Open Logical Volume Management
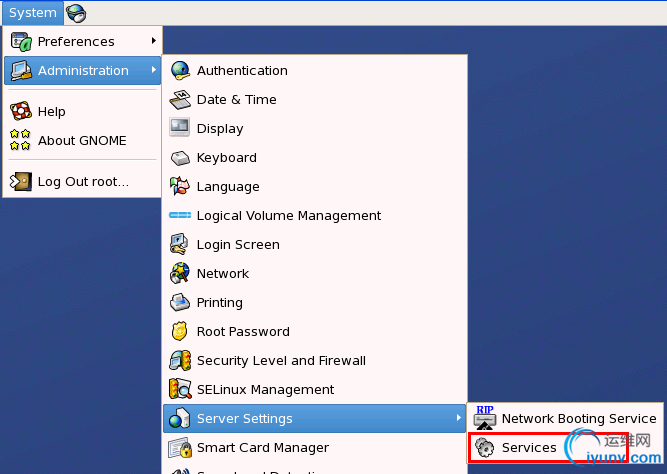Viewport: 667px width, 474px height. (x=315, y=216)
